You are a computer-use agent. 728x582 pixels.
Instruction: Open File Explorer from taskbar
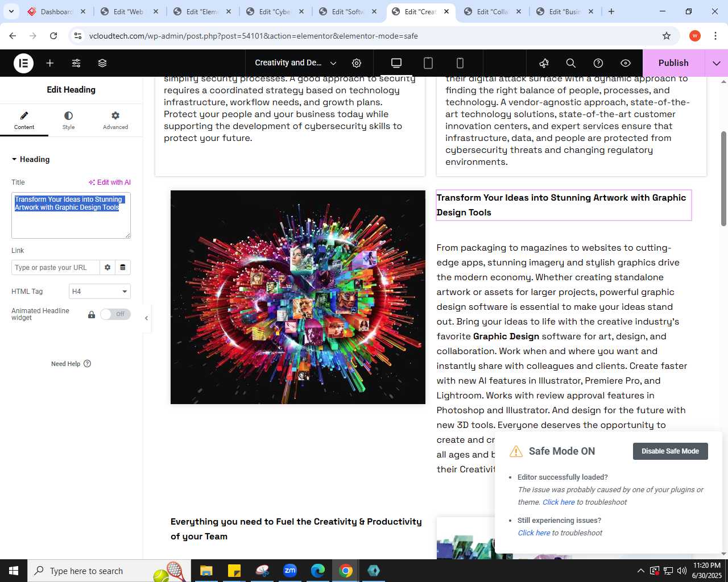click(206, 571)
